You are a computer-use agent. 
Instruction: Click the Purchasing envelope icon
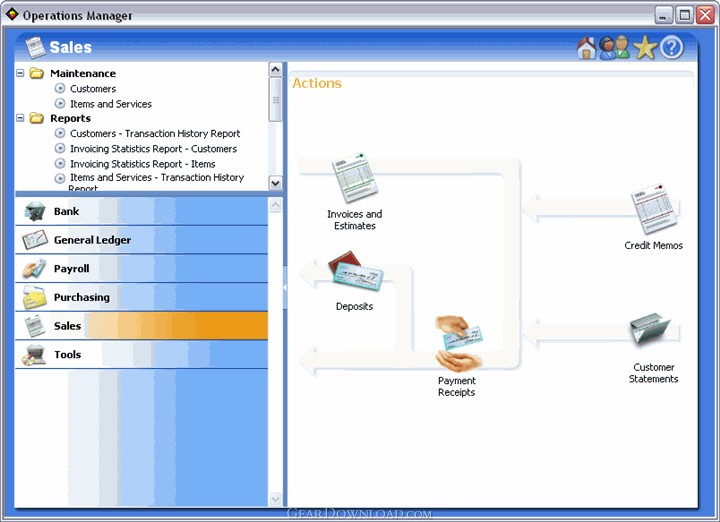tap(35, 297)
